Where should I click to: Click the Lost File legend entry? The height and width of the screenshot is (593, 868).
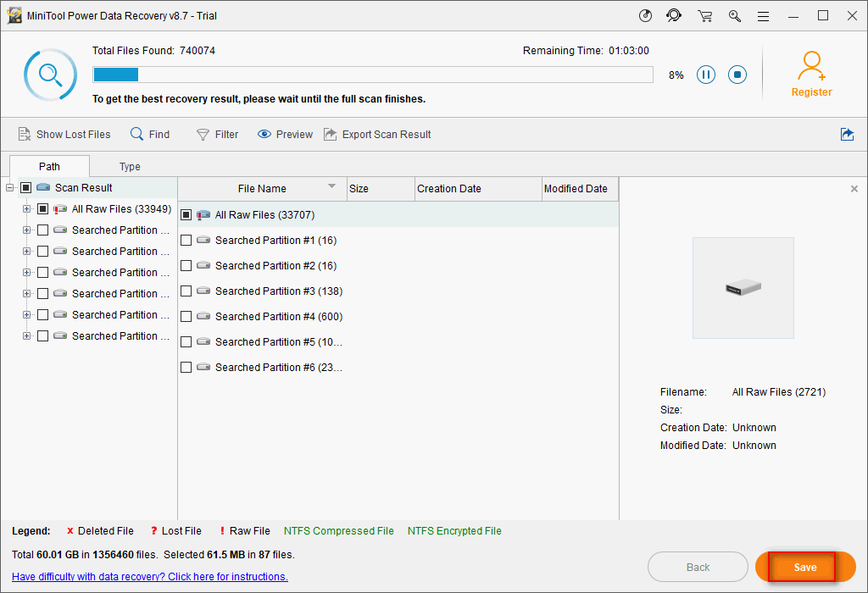pyautogui.click(x=176, y=531)
